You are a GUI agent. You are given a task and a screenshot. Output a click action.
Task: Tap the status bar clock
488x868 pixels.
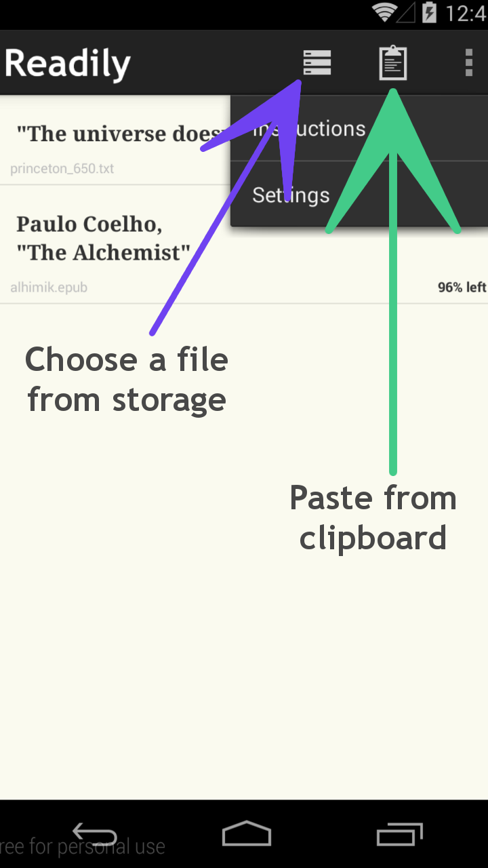[x=466, y=13]
